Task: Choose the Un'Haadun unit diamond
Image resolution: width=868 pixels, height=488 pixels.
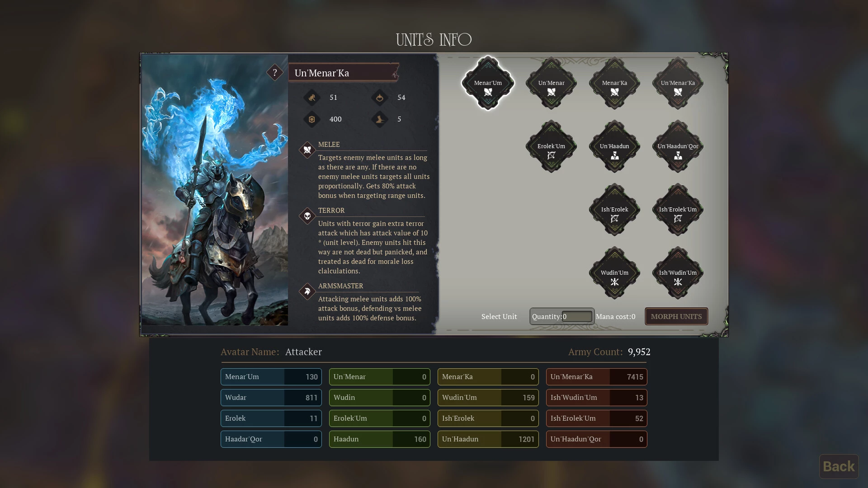Action: tap(614, 146)
